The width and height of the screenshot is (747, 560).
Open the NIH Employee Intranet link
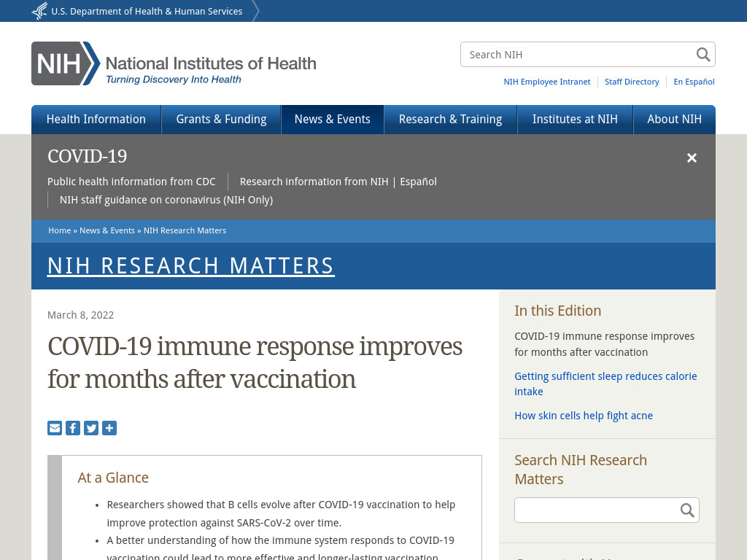(547, 82)
